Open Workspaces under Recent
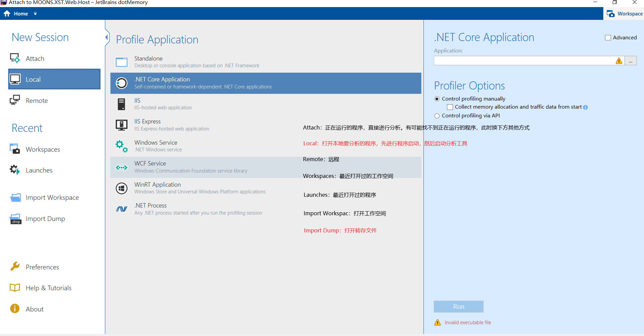 pyautogui.click(x=54, y=149)
